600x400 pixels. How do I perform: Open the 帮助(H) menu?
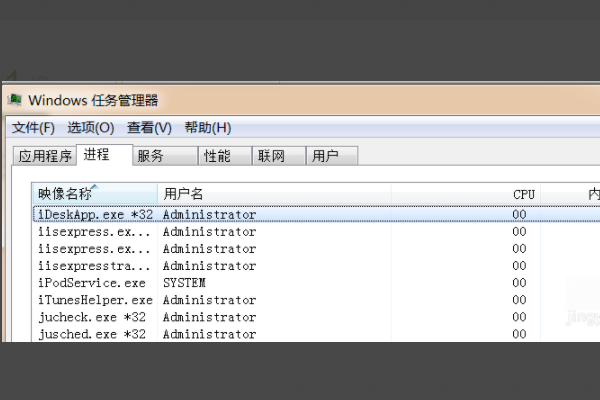point(207,128)
